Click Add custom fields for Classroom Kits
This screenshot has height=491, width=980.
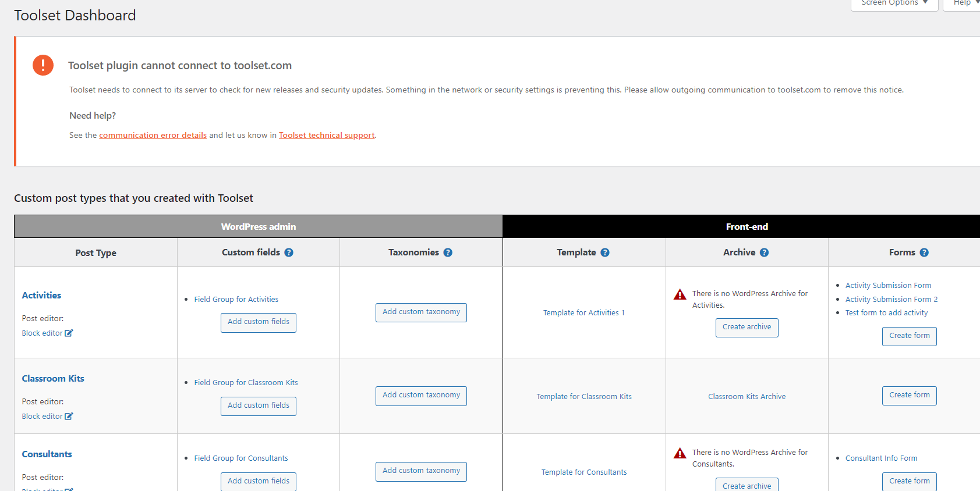[x=259, y=406]
